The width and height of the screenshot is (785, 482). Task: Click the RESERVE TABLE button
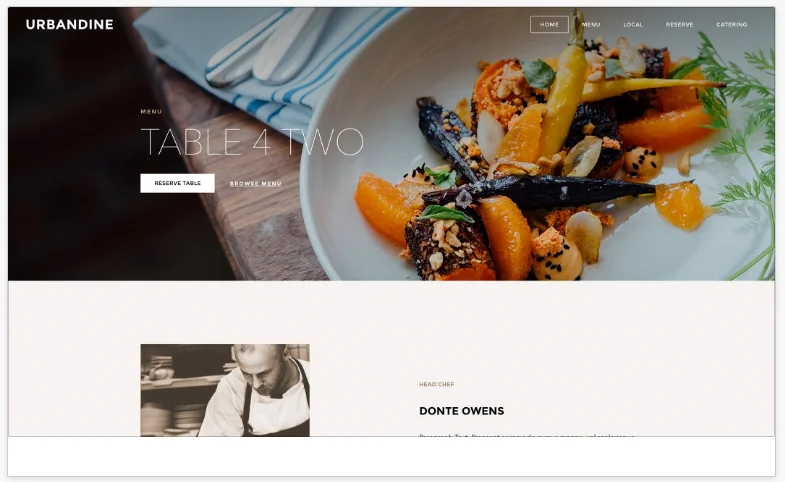[x=178, y=183]
